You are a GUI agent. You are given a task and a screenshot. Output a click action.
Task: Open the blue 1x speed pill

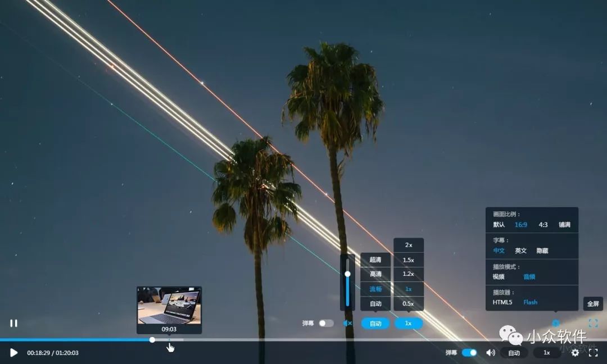409,323
